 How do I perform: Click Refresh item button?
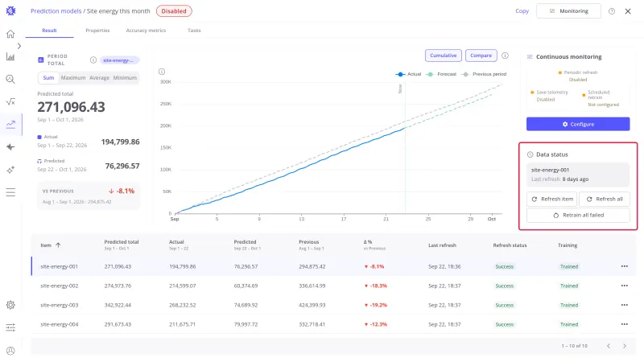[551, 199]
